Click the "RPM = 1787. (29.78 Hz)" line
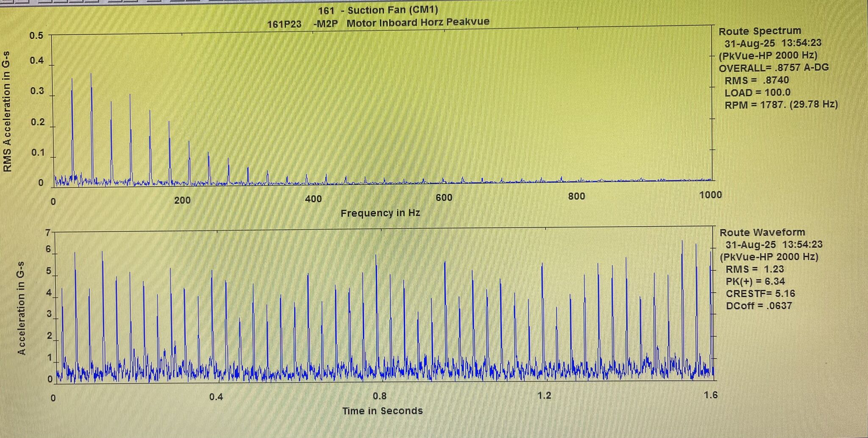The height and width of the screenshot is (438, 868). point(781,105)
